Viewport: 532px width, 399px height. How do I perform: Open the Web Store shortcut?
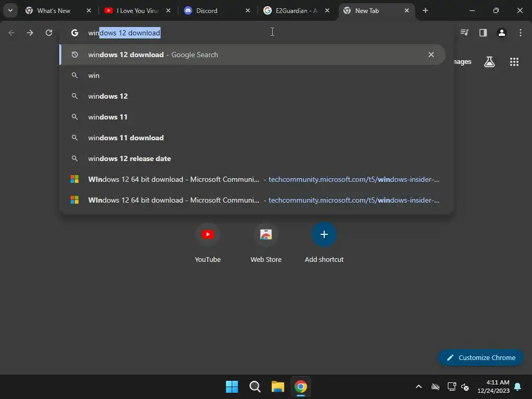coord(266,243)
